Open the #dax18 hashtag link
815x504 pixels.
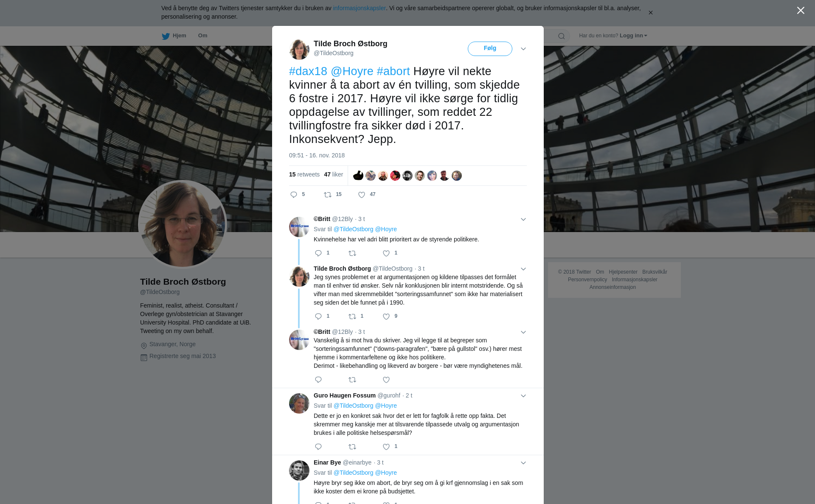tap(308, 71)
